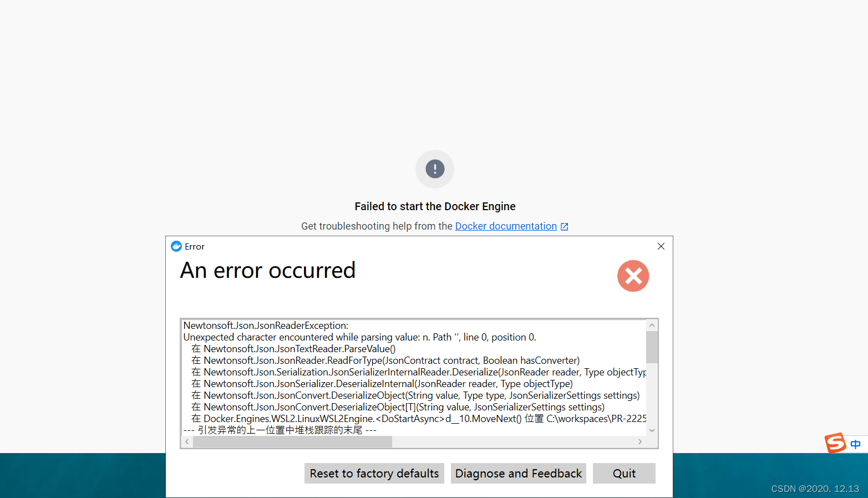Close the Error dialog with the X
This screenshot has height=498, width=868.
click(x=661, y=246)
